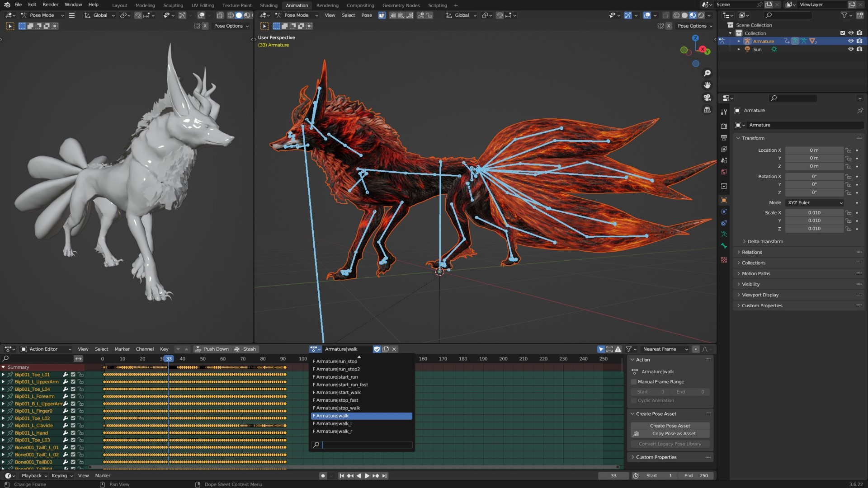Open the Object Constraints properties tab

point(724,223)
